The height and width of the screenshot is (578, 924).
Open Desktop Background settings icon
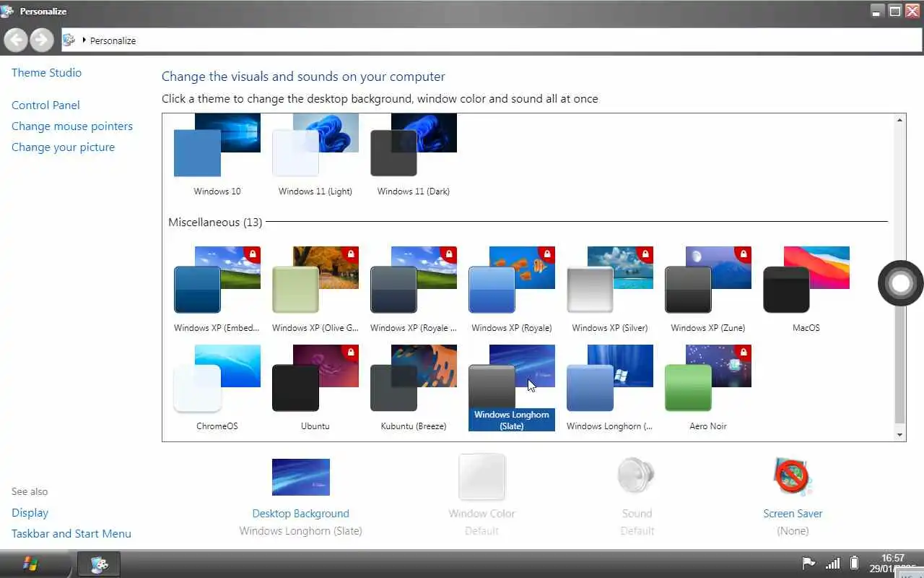pos(301,477)
